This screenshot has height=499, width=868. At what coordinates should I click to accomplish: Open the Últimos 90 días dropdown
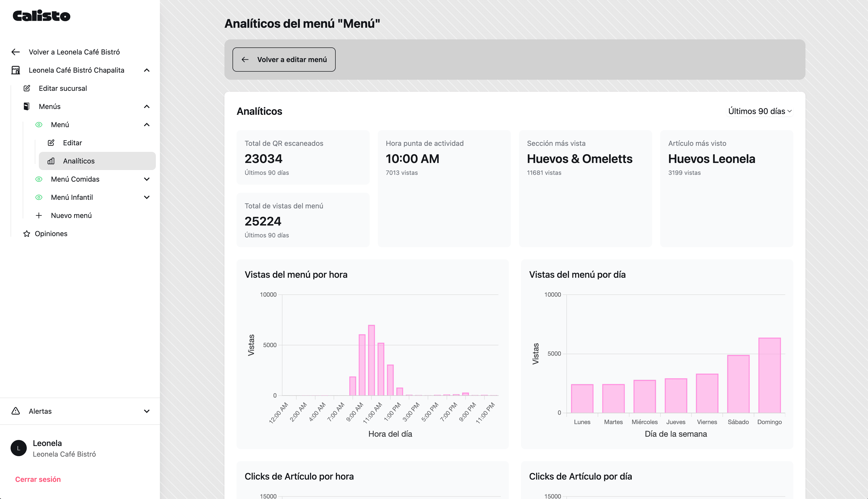(759, 111)
